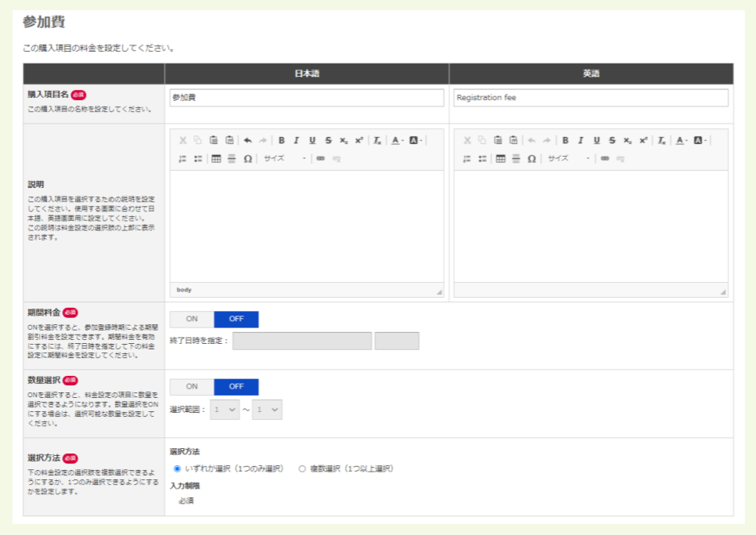Turn ON the 数量選択 quantity selection setting

[x=193, y=387]
